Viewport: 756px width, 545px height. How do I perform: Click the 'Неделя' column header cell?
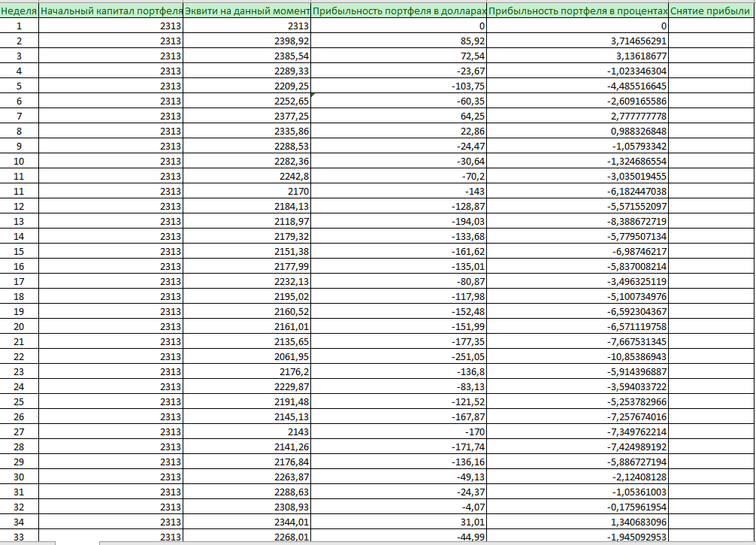[19, 11]
